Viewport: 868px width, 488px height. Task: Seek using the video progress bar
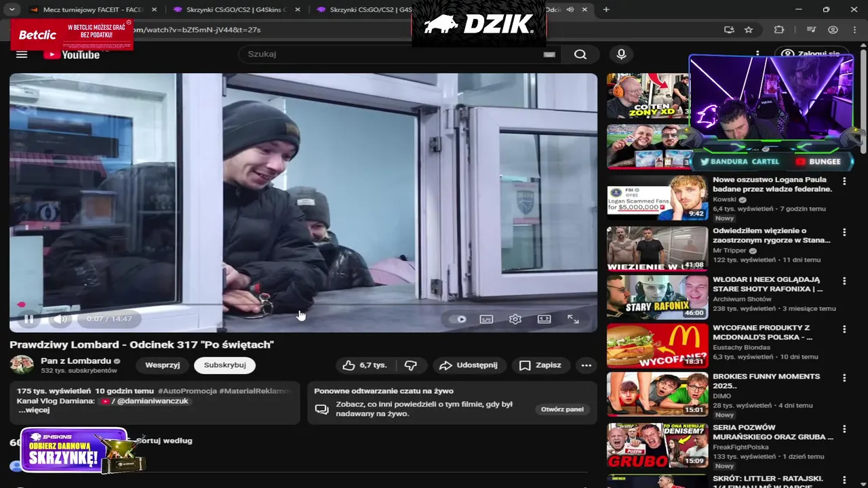tap(303, 305)
